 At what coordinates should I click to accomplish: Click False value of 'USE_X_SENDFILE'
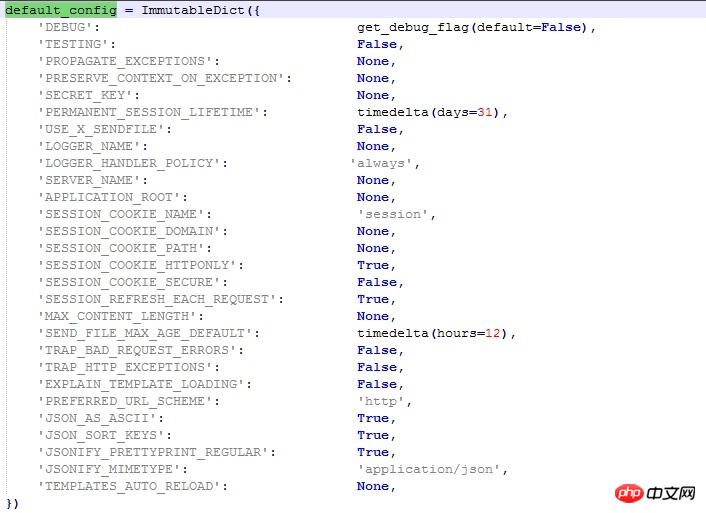point(377,129)
